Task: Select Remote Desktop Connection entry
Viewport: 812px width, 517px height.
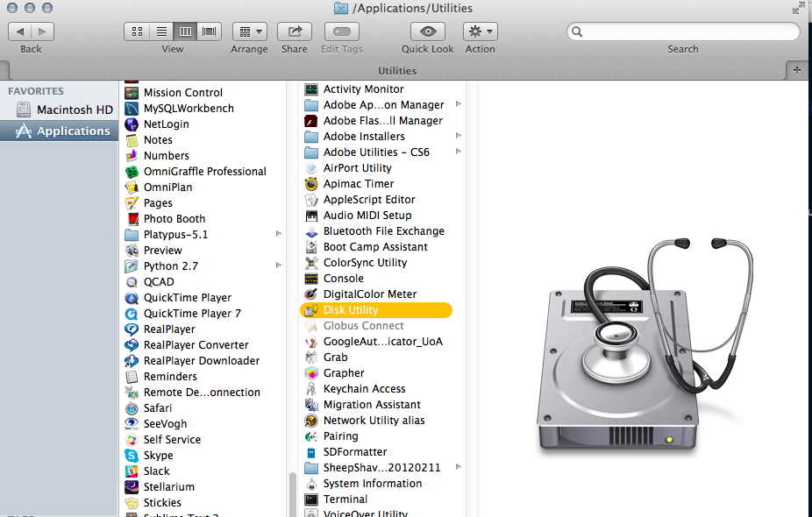Action: (x=202, y=393)
